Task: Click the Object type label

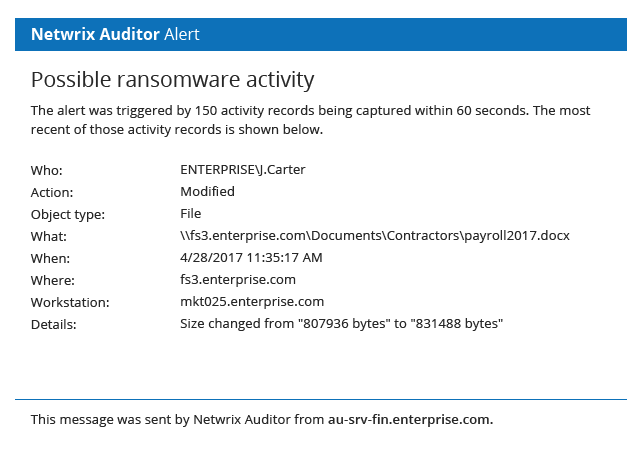Action: 68,214
